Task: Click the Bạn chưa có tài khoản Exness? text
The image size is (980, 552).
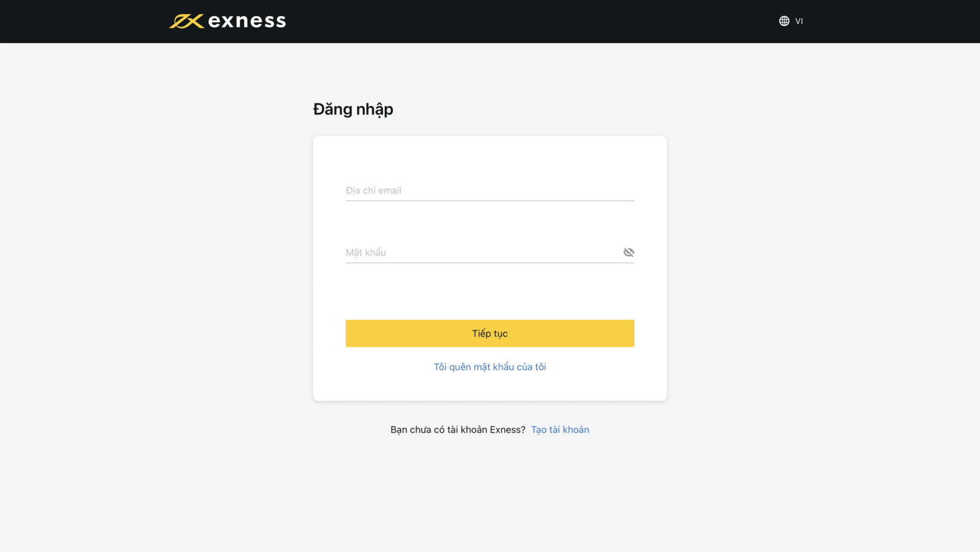Action: click(x=458, y=430)
